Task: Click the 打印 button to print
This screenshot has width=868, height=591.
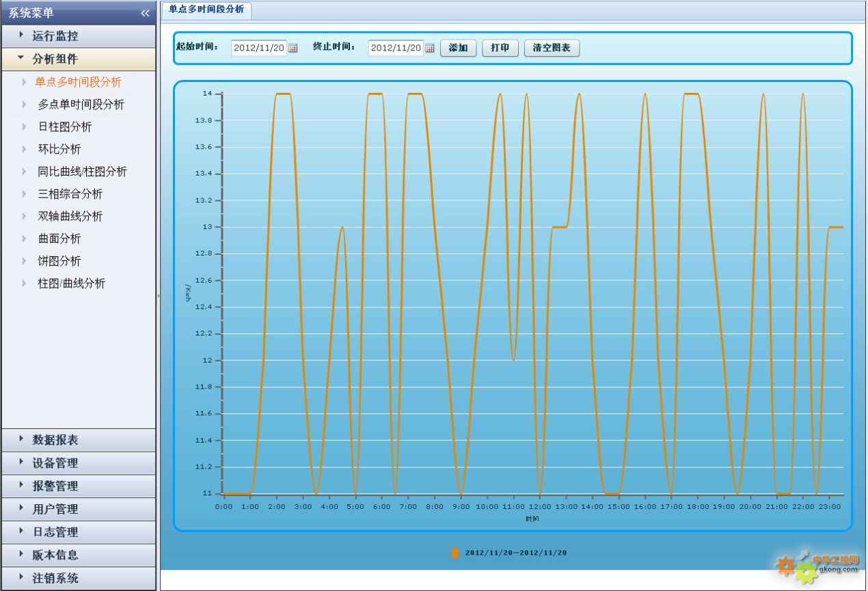Action: [500, 49]
